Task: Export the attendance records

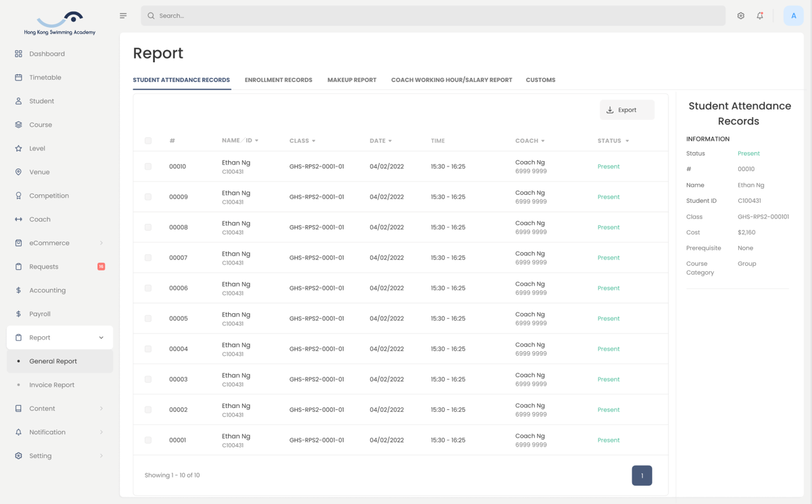Action: (627, 110)
